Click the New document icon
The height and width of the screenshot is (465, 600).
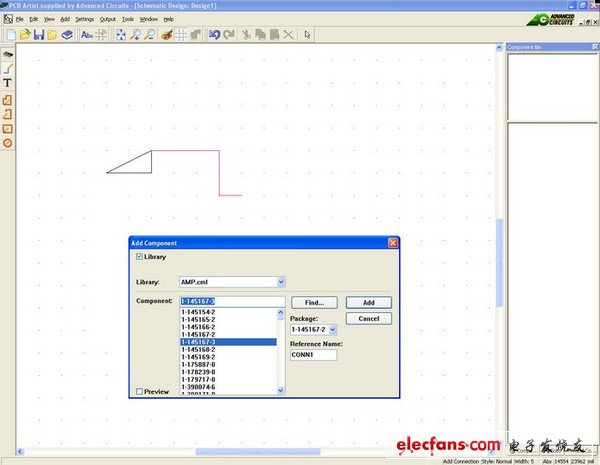(9, 35)
